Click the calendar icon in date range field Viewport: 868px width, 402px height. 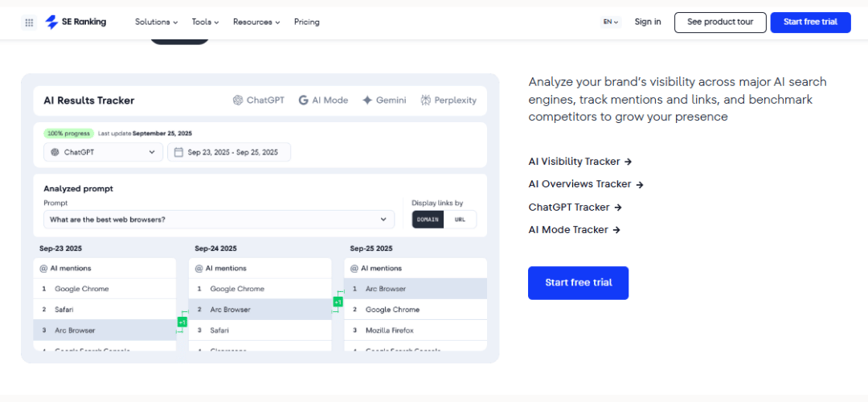178,152
